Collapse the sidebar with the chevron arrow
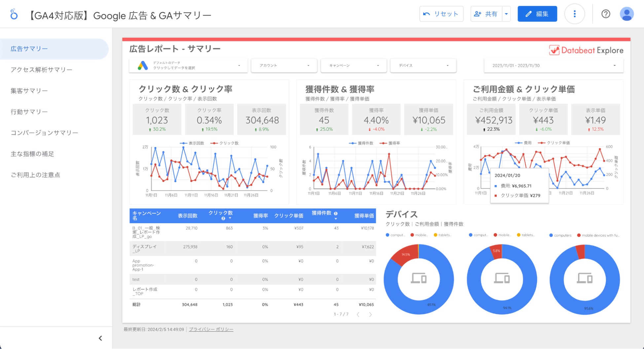The height and width of the screenshot is (349, 644). (x=100, y=338)
